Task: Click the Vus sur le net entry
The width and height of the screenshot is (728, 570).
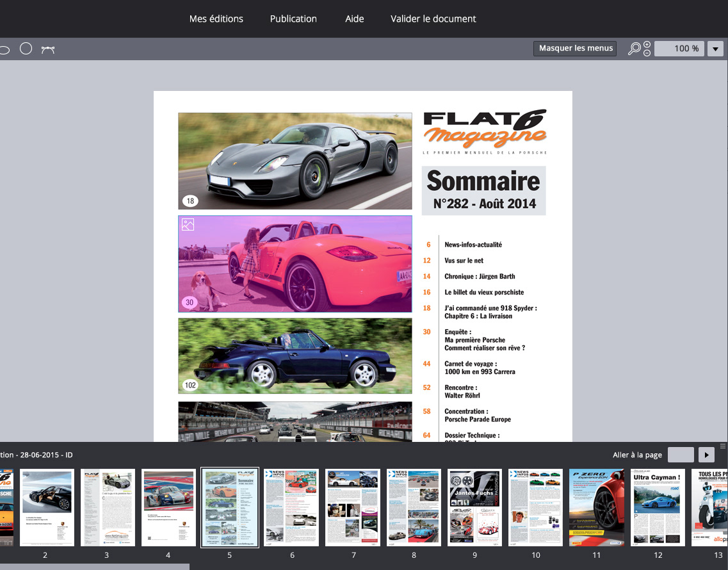Action: point(464,261)
